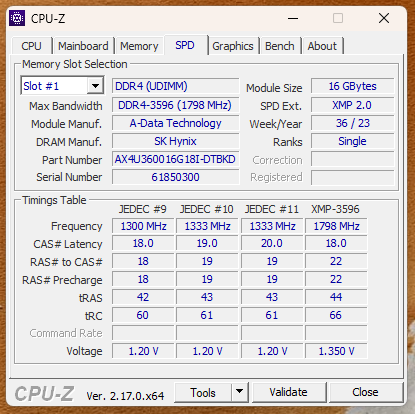415x414 pixels.
Task: Click the JEDEC #10 column header
Action: (207, 209)
